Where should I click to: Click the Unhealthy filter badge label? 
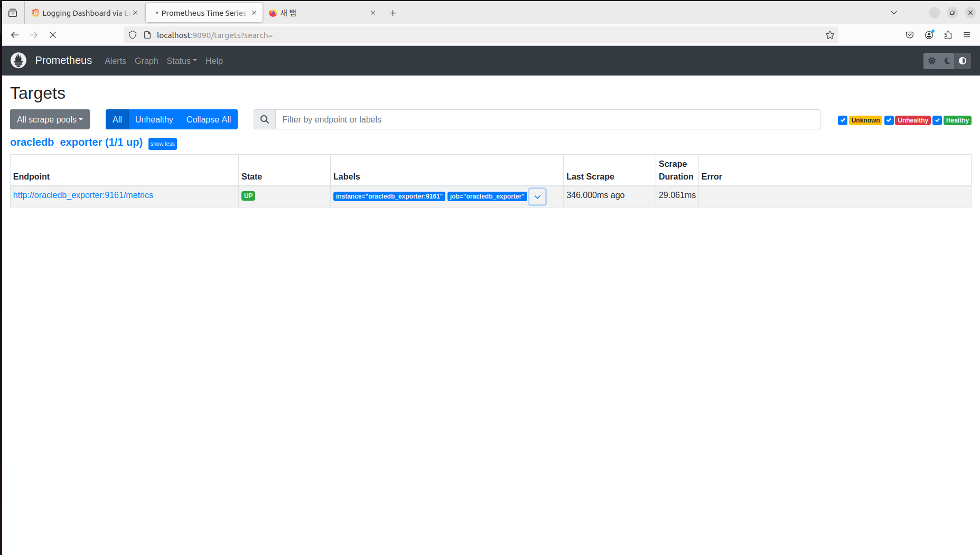[x=912, y=120]
